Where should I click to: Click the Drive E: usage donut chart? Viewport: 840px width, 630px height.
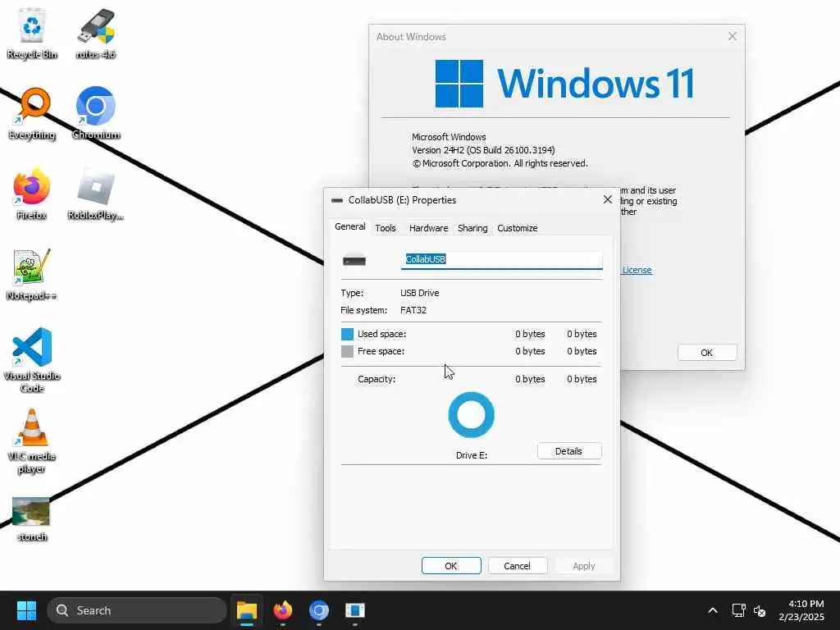coord(472,414)
